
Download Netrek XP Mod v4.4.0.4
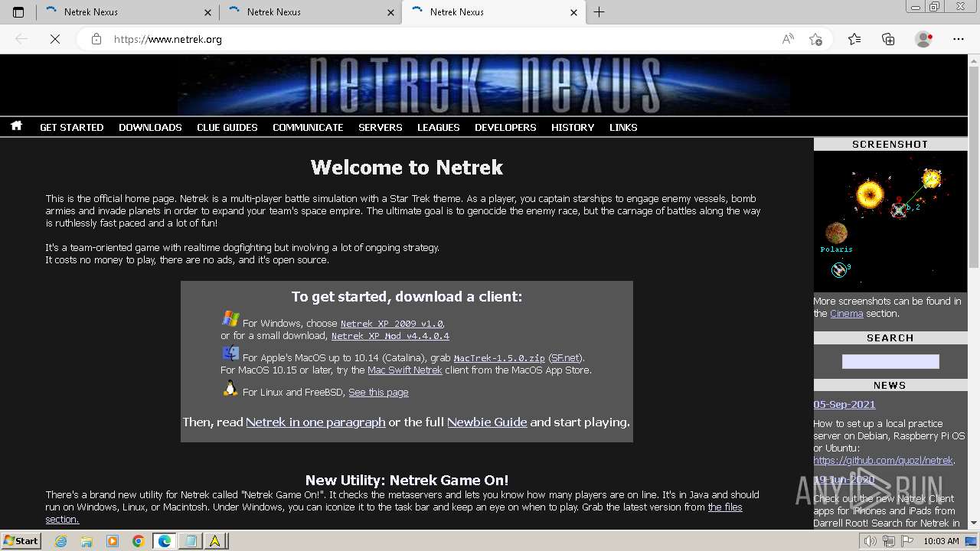click(390, 336)
